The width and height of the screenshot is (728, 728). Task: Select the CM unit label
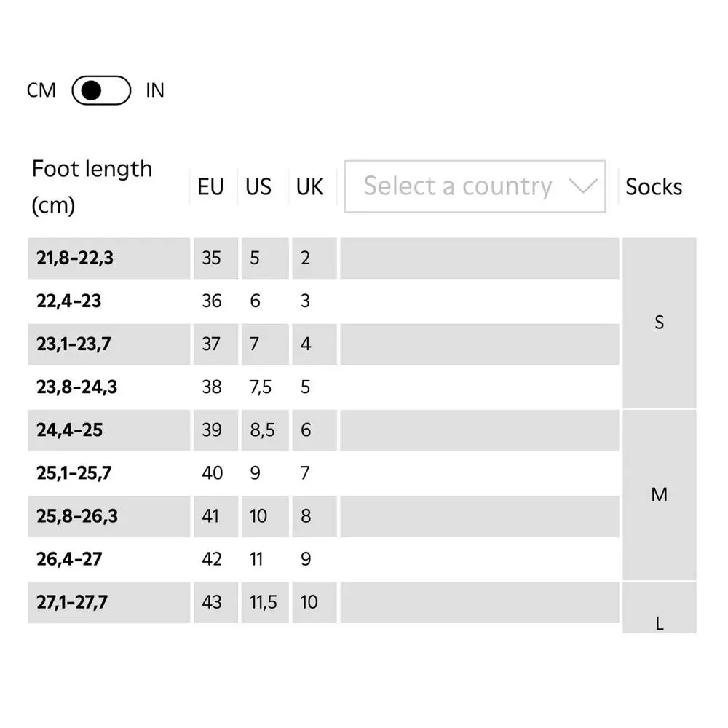click(41, 90)
